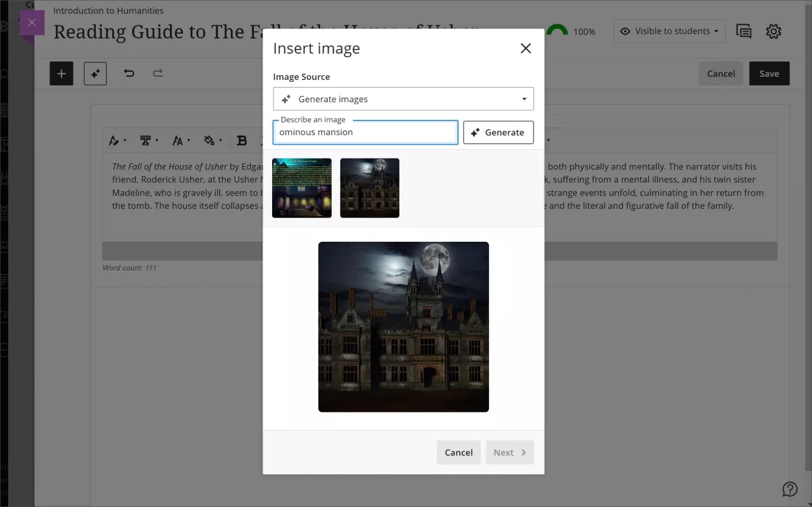812x507 pixels.
Task: Open the font size dropdown in the toolbar
Action: coord(181,140)
